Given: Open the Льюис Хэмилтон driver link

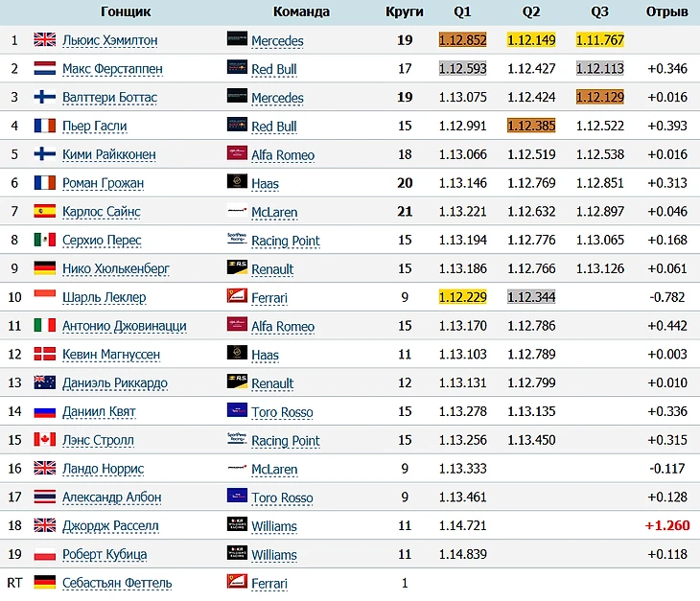Looking at the screenshot, I should (x=109, y=40).
